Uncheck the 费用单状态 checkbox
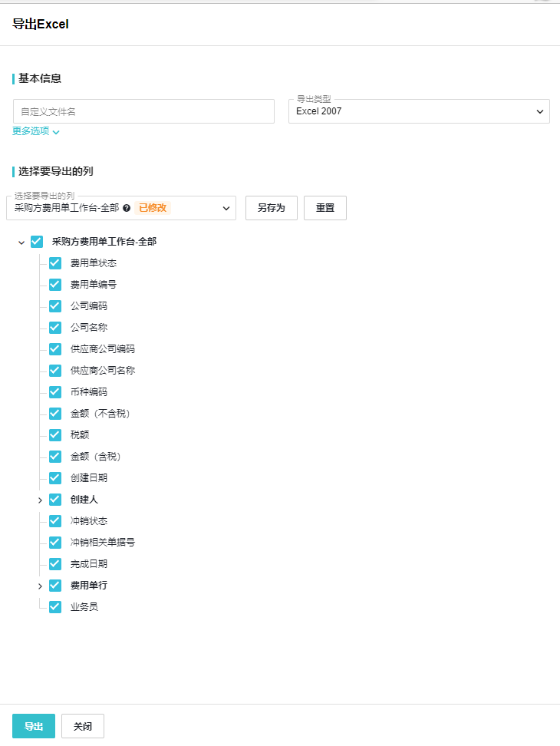The image size is (560, 746). [55, 263]
